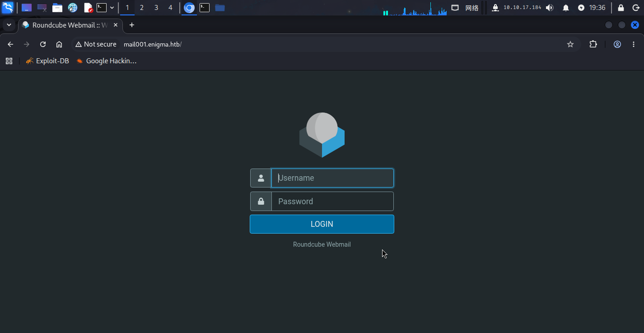Click the 19:36 clock in the panel
This screenshot has height=333, width=644.
coord(597,8)
